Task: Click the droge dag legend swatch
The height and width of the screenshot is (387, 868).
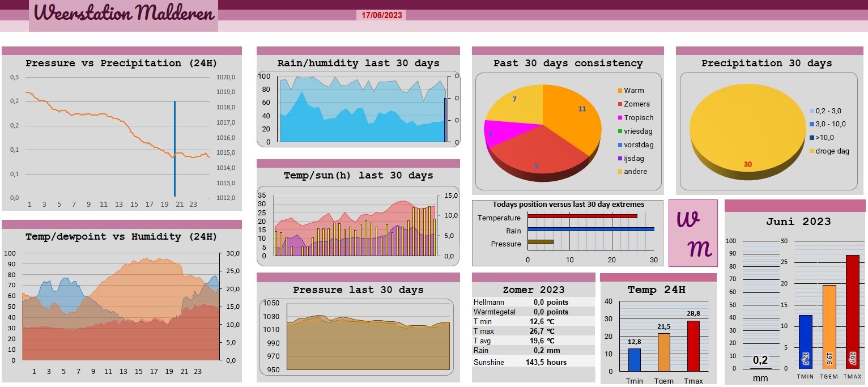Action: tap(811, 151)
